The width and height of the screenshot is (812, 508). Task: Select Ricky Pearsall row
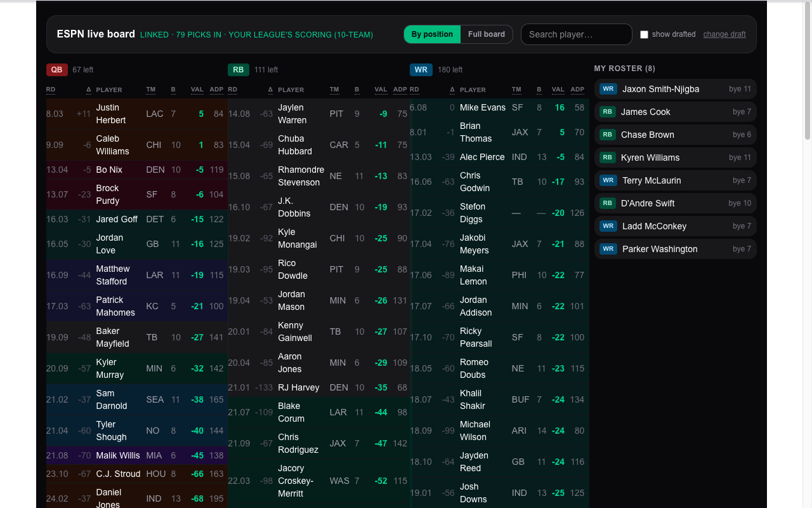tap(500, 338)
